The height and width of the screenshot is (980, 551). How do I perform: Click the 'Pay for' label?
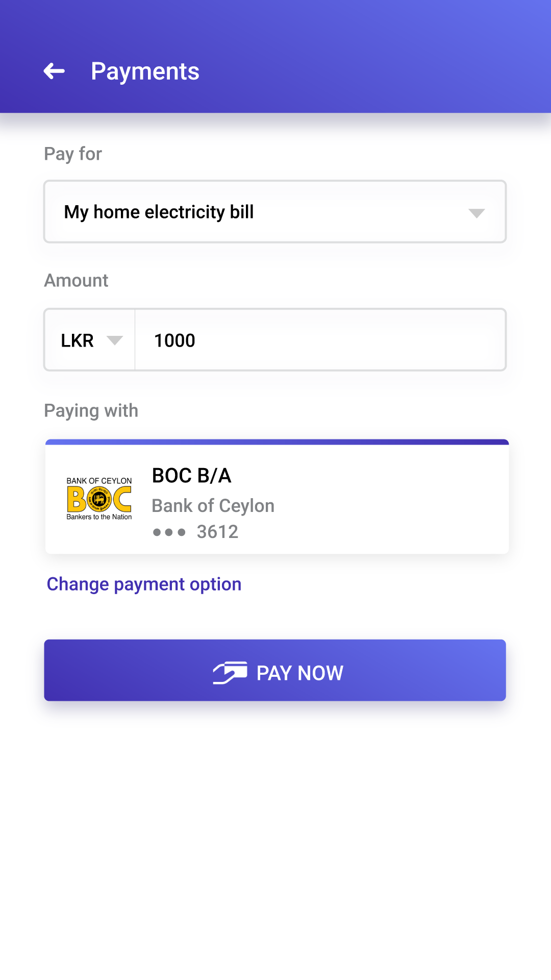coord(73,154)
